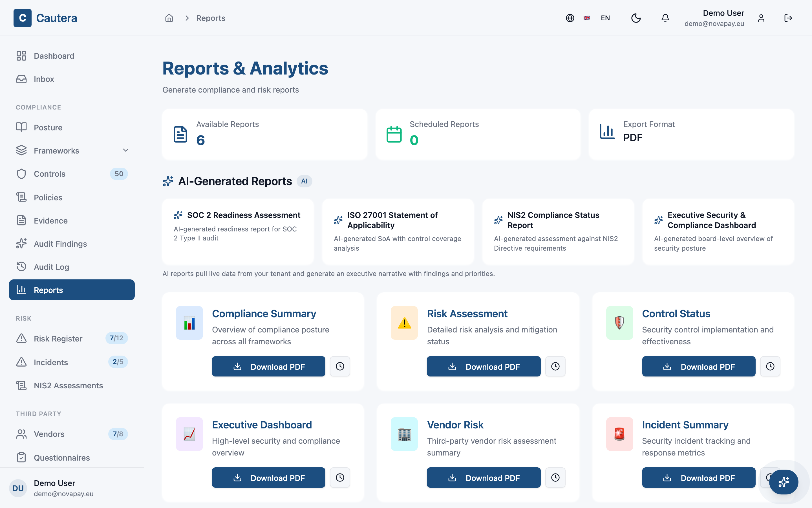Navigate to Policies

pyautogui.click(x=72, y=197)
